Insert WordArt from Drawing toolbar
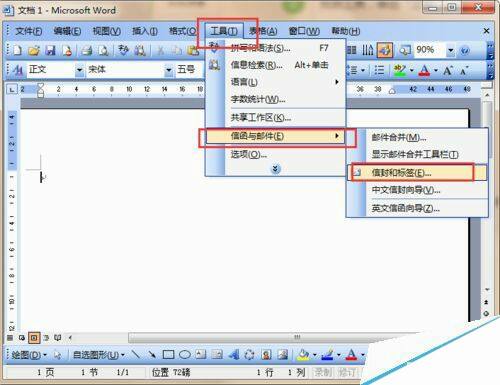Viewport: 500px width, 385px height. coord(234,354)
